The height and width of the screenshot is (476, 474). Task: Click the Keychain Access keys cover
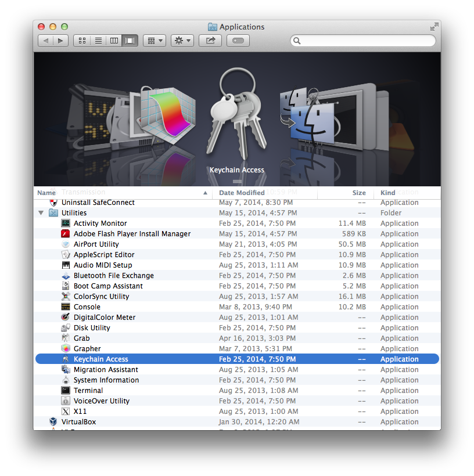coord(237,114)
